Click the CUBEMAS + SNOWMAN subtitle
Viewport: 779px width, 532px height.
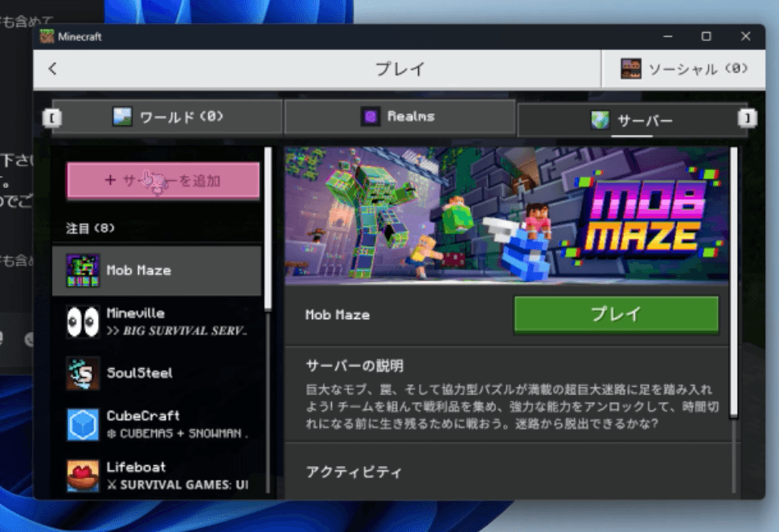(x=178, y=433)
